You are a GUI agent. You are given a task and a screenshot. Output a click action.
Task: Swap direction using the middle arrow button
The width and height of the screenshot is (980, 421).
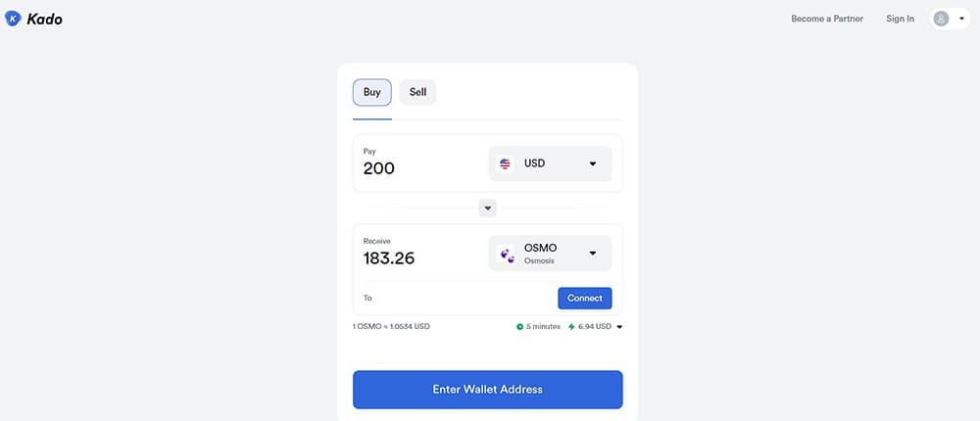487,208
